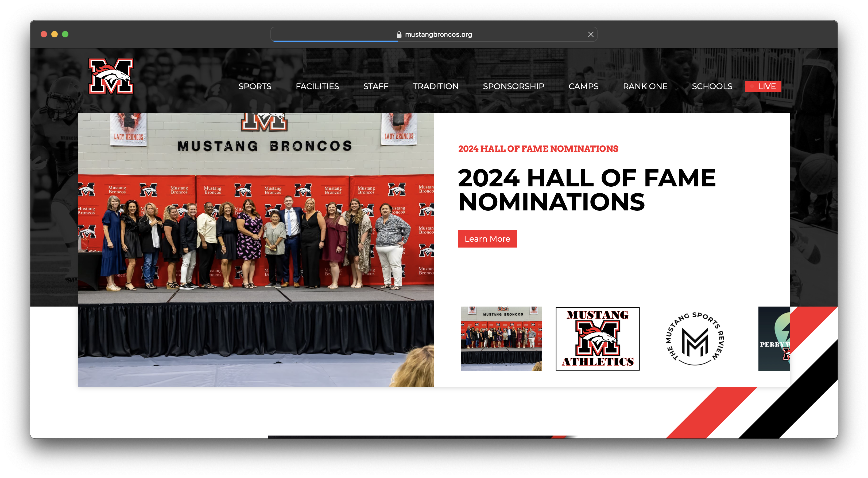Stop page loading with X icon
Screen dimensions: 868x478
[x=590, y=34]
